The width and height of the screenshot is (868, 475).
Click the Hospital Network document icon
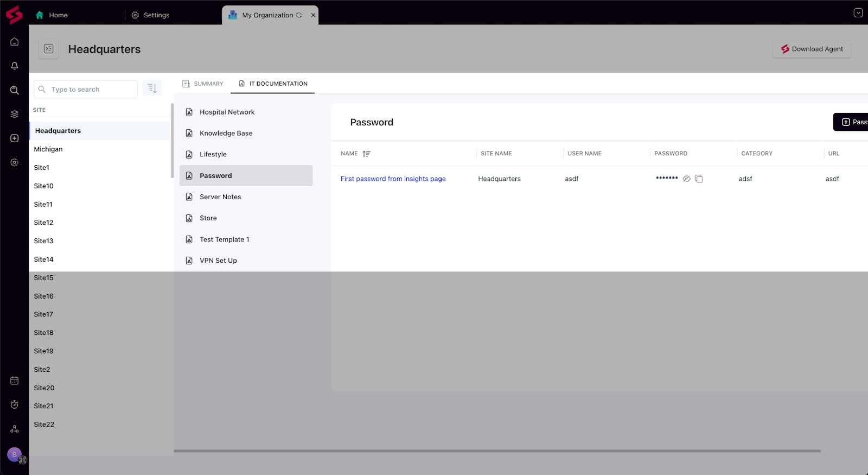click(x=189, y=112)
